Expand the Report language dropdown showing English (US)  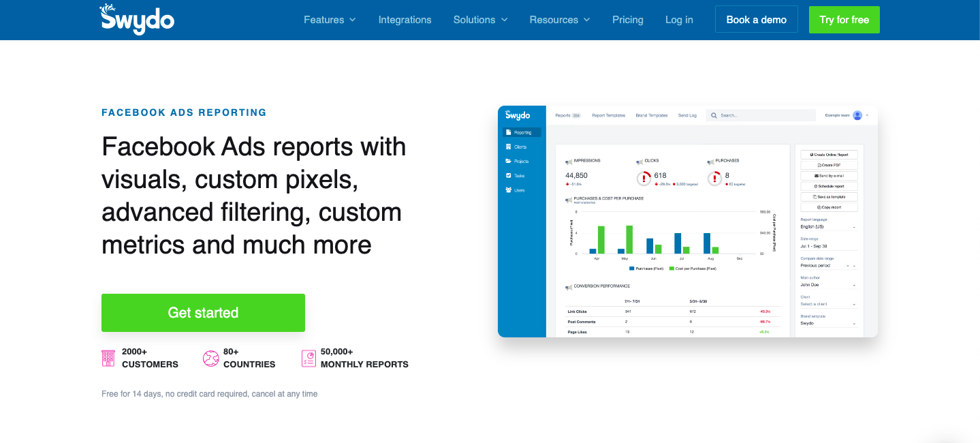(x=829, y=226)
